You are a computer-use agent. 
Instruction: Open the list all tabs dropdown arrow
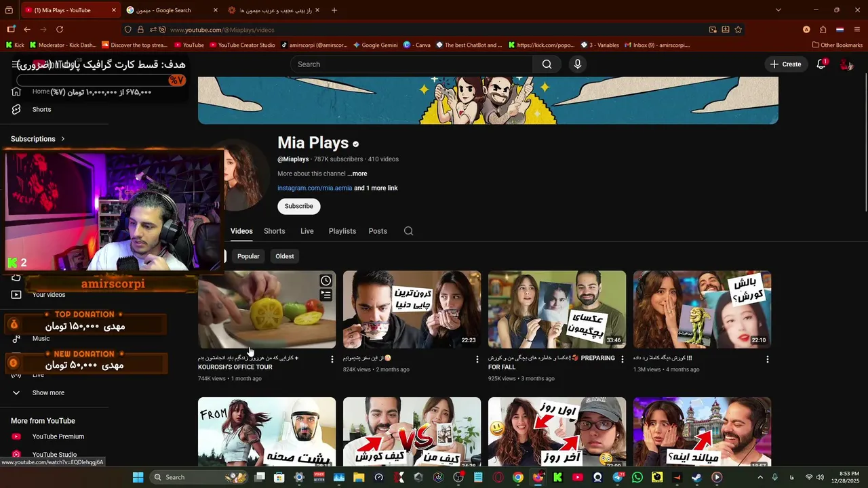[778, 10]
